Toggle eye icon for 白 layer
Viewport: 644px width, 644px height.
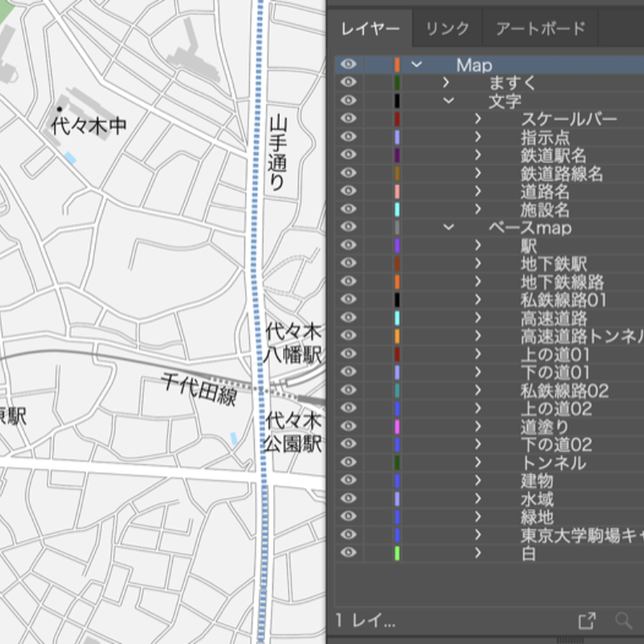[349, 552]
